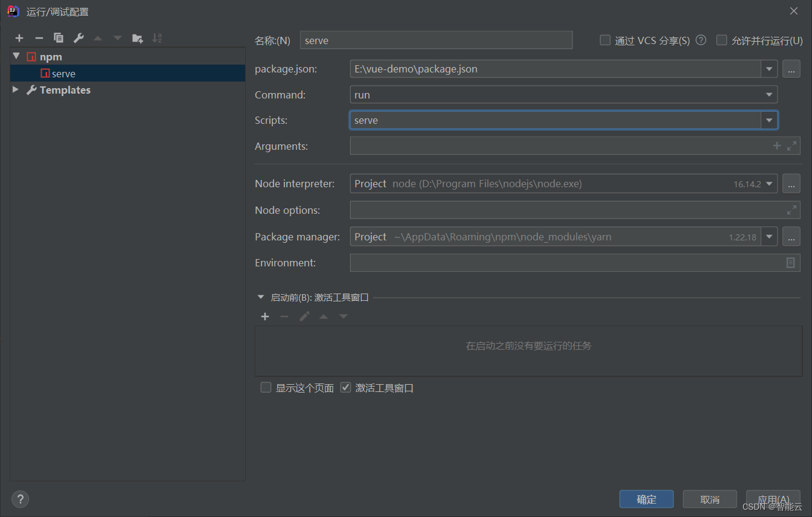Browse Package manager with ellipsis button
The width and height of the screenshot is (812, 517).
791,236
